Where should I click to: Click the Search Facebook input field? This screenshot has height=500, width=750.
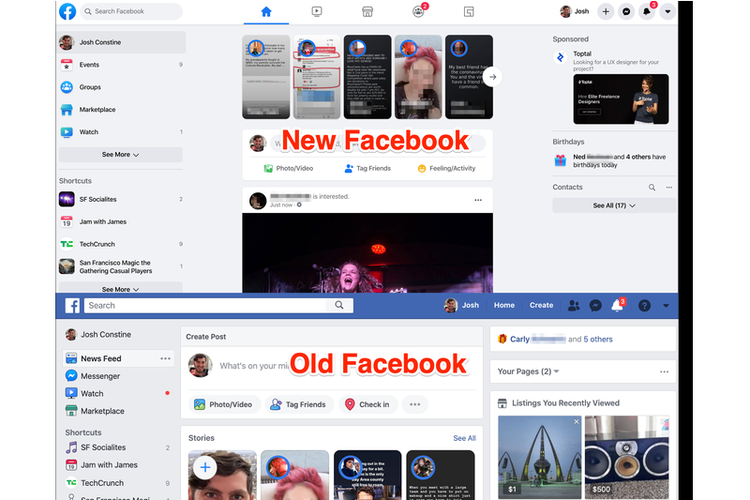pos(135,12)
